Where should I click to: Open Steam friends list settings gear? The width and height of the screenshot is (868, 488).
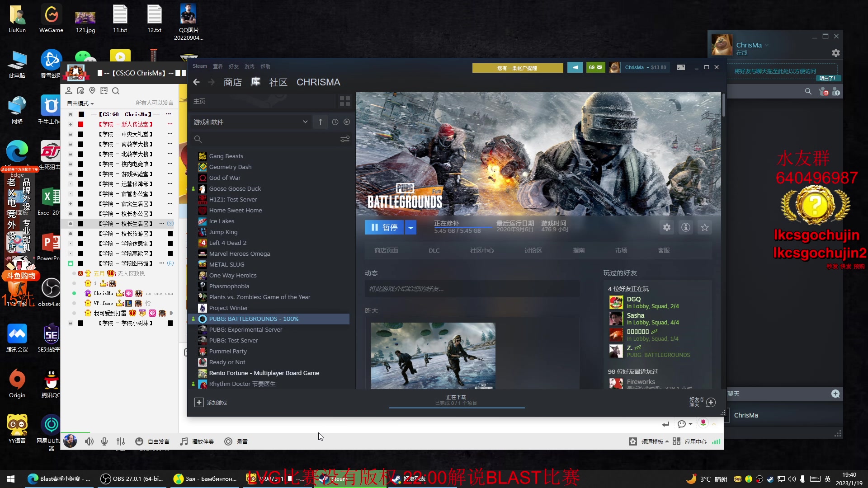[836, 53]
